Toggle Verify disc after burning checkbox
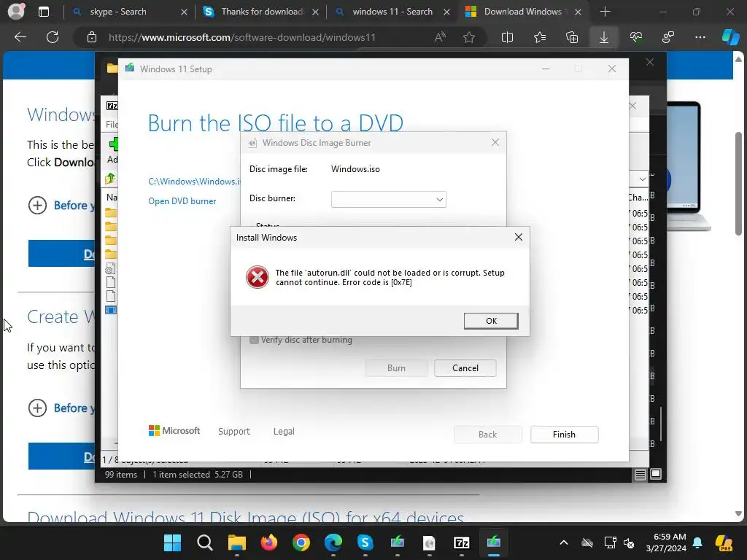 click(254, 340)
